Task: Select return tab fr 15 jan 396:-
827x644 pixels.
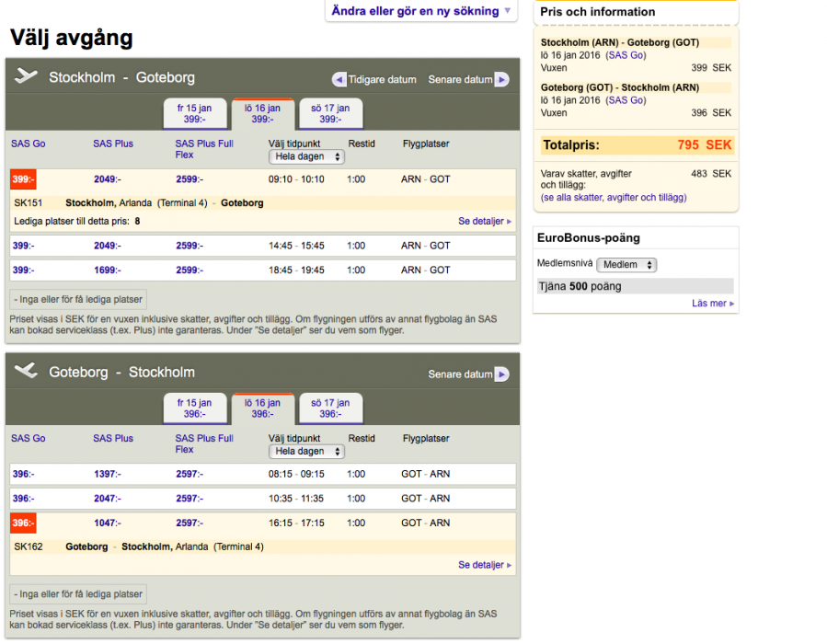Action: 195,408
